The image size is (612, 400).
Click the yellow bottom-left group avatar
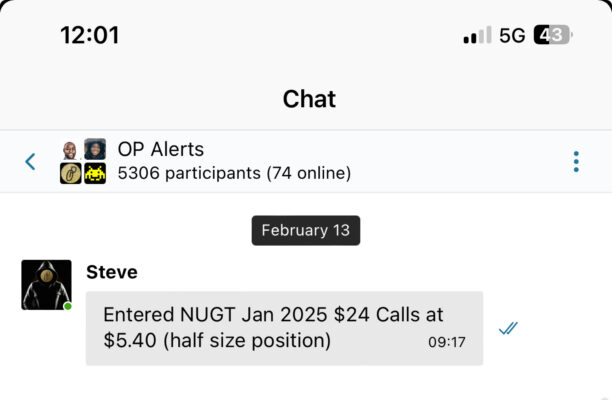(x=70, y=173)
